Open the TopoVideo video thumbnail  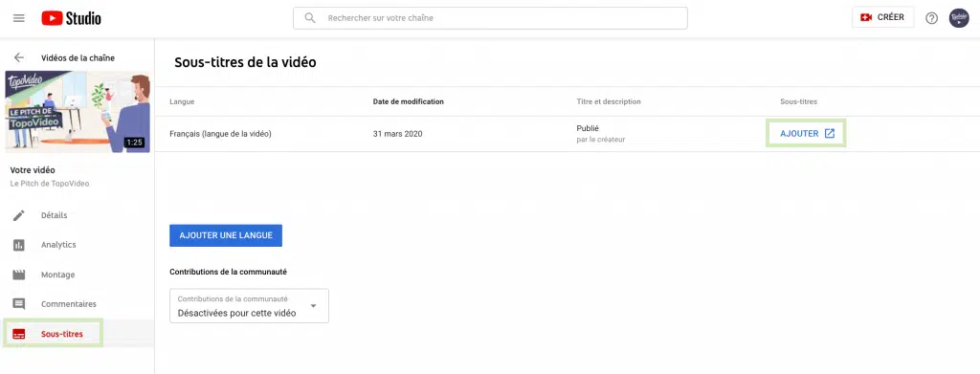click(78, 112)
